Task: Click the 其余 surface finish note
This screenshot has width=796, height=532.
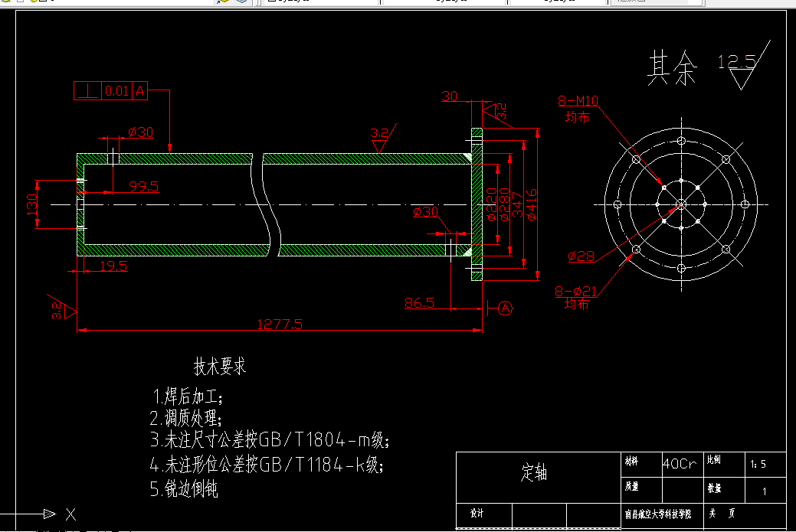Action: coord(672,67)
